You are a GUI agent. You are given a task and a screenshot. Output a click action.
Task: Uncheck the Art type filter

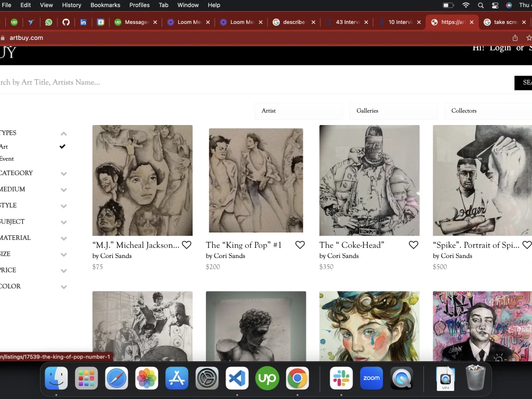point(62,147)
